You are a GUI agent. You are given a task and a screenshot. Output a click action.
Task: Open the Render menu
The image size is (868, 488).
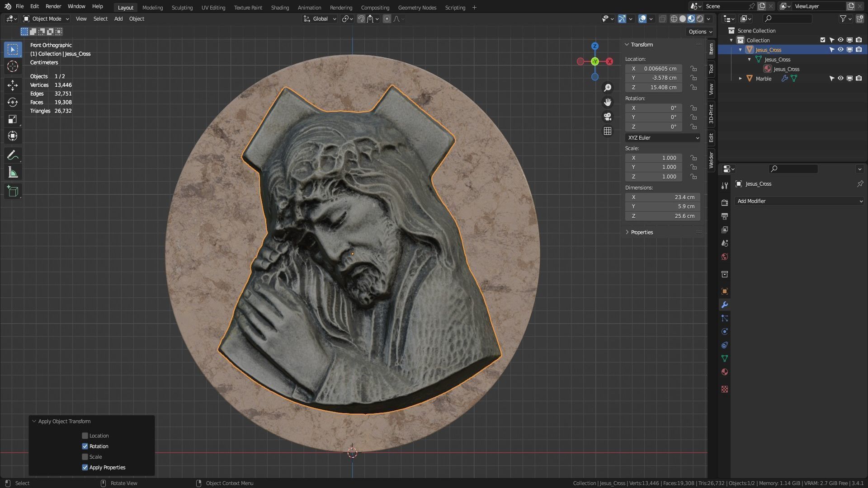pyautogui.click(x=53, y=6)
